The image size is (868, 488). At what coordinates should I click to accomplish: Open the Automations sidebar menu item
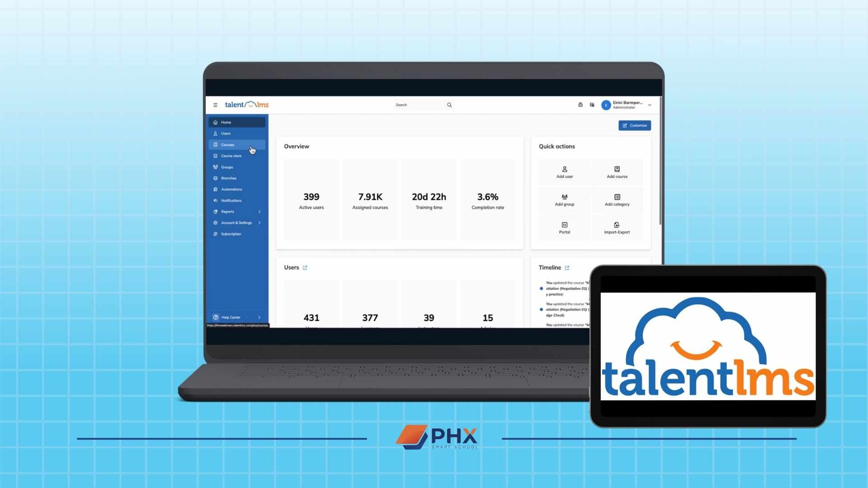click(x=231, y=189)
